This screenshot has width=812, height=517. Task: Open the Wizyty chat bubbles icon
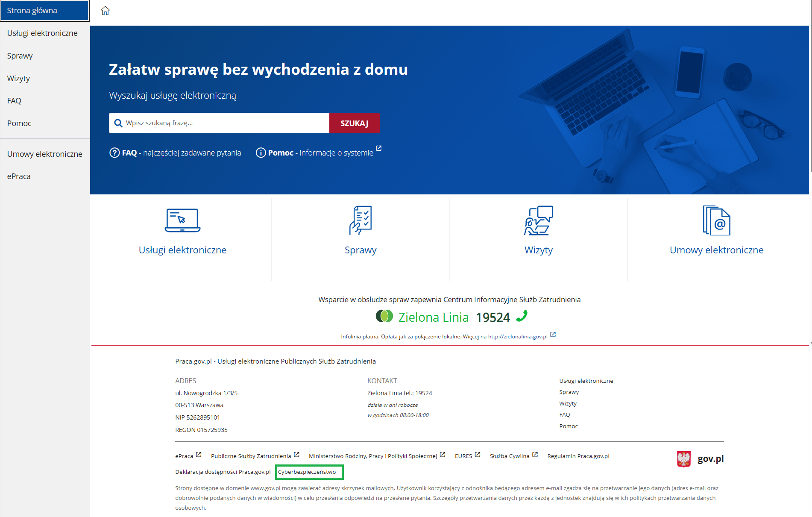[538, 220]
